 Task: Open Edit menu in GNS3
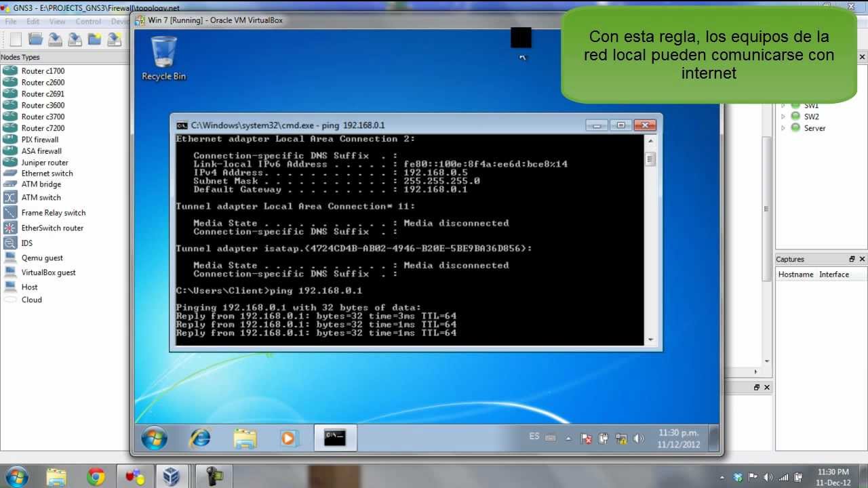tap(33, 22)
